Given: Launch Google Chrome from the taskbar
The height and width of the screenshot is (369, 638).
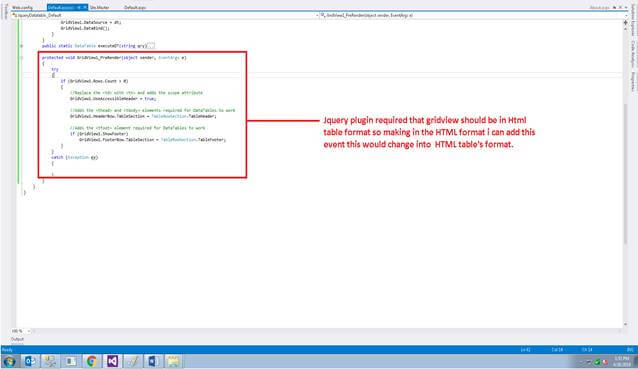Looking at the screenshot, I should click(x=92, y=361).
